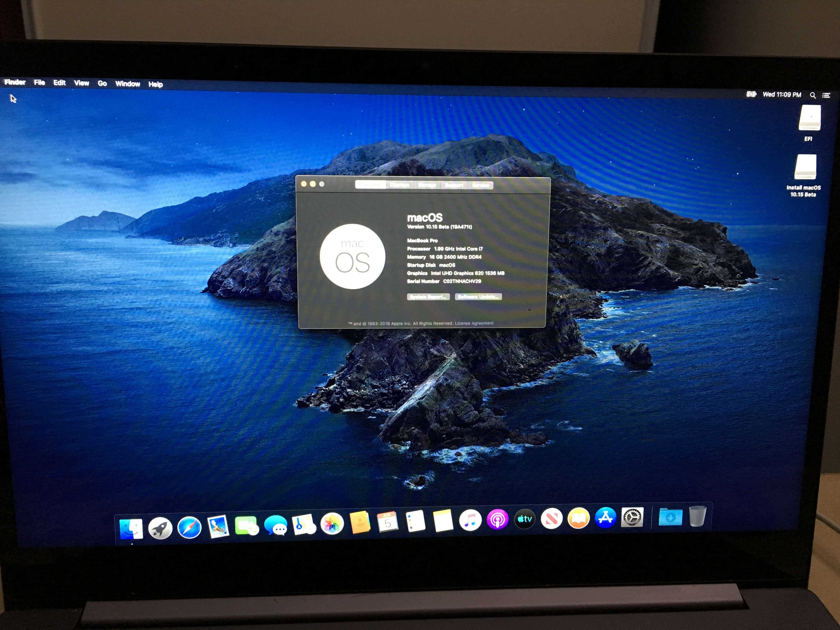This screenshot has width=840, height=630.
Task: Open Mail stamp icon in Dock
Action: coord(218,526)
